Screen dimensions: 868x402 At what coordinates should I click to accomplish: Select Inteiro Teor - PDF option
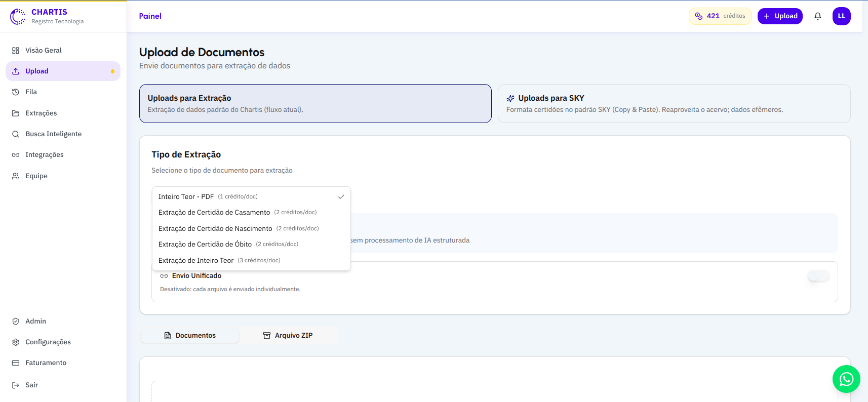[251, 196]
